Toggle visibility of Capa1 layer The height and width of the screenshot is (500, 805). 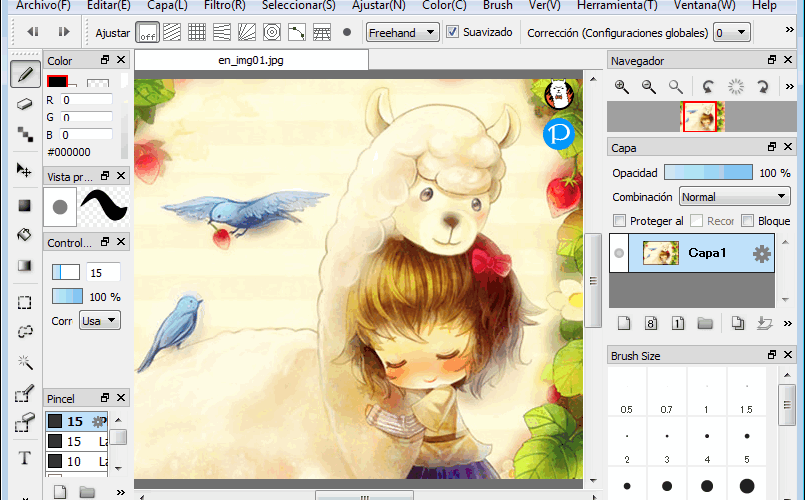[x=619, y=253]
